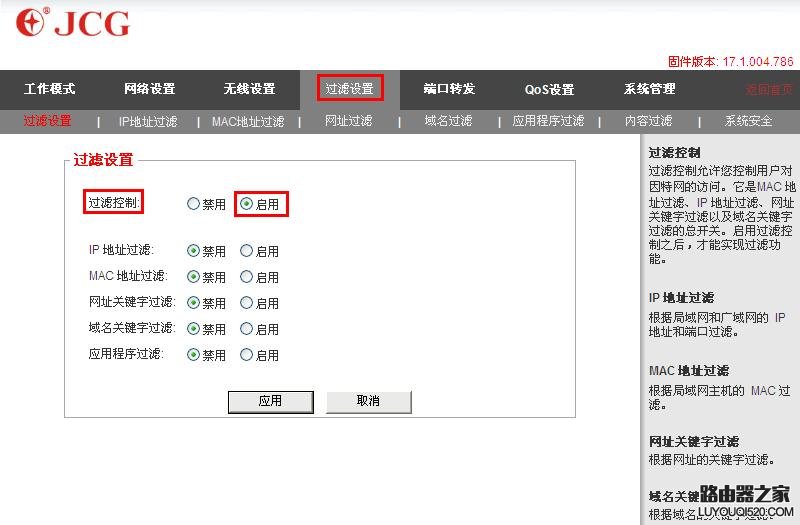Open the QoS设置 main menu
800x525 pixels.
click(x=549, y=89)
